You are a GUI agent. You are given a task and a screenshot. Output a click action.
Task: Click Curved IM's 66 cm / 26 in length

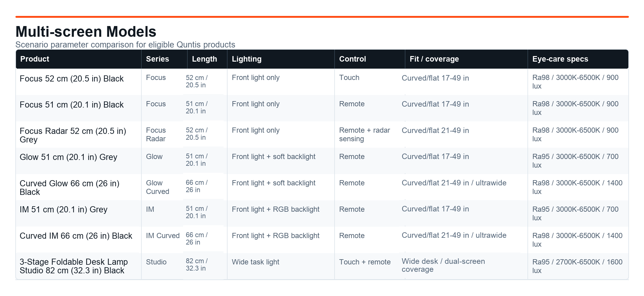[x=197, y=239]
